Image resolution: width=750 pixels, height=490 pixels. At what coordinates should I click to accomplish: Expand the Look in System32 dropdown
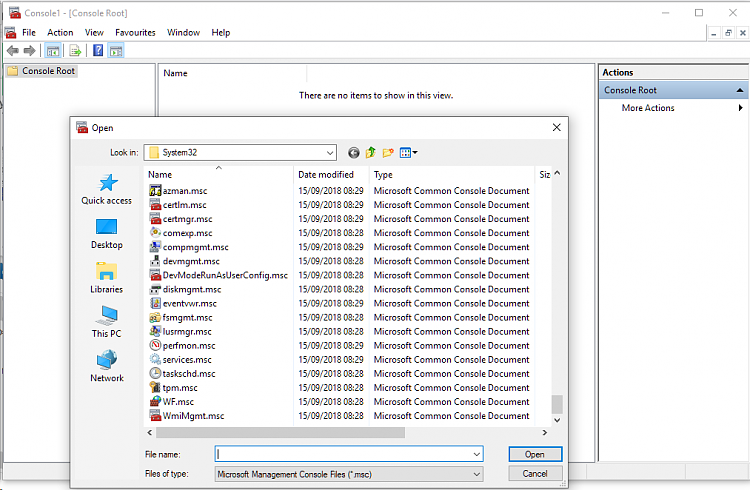pos(330,153)
